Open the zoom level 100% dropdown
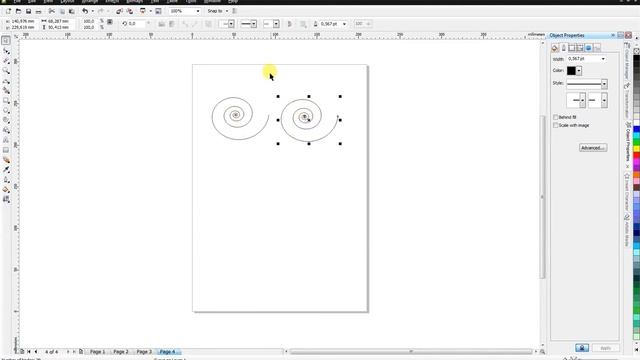This screenshot has width=640, height=360. (198, 11)
